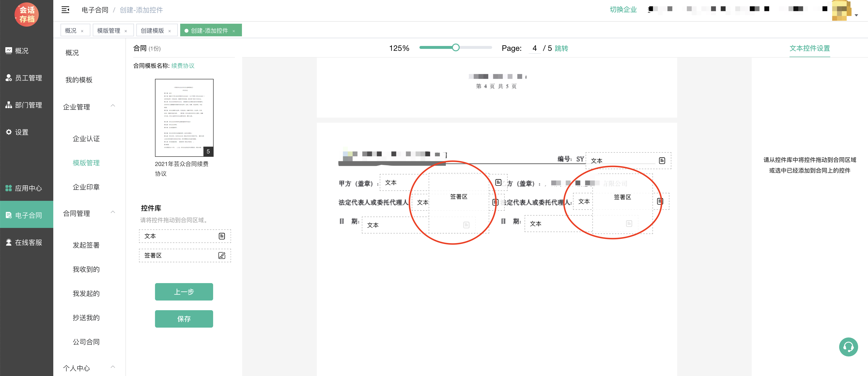Viewport: 868px width, 376px height.
Task: Open 企业印章 menu item
Action: (86, 187)
